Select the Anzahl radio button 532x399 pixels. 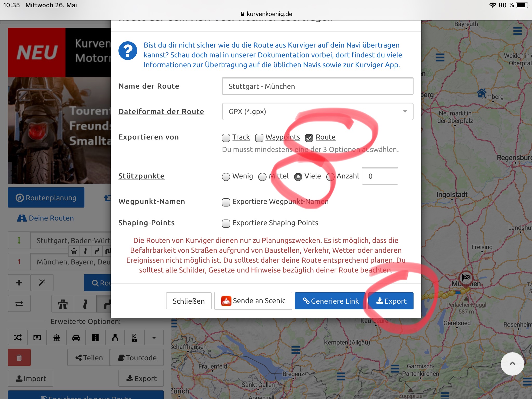point(330,177)
